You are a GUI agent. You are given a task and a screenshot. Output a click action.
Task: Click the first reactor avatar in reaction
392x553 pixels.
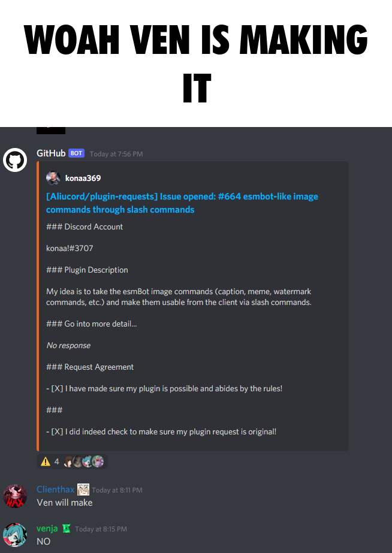pos(68,461)
